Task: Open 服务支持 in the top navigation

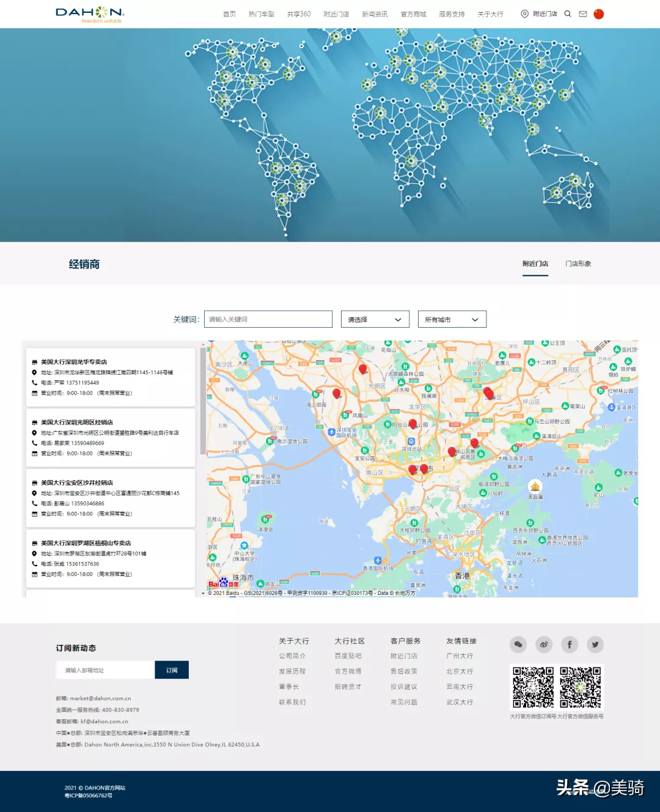Action: [x=452, y=14]
